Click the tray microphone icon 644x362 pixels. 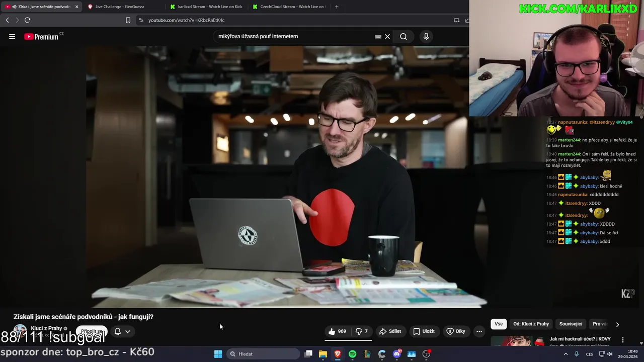(x=577, y=354)
